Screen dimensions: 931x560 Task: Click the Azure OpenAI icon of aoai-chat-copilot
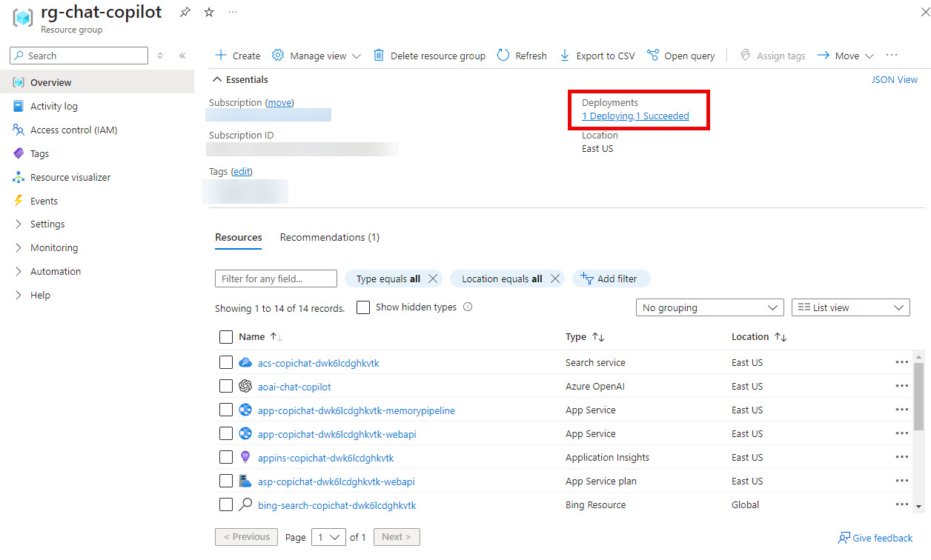pos(245,386)
